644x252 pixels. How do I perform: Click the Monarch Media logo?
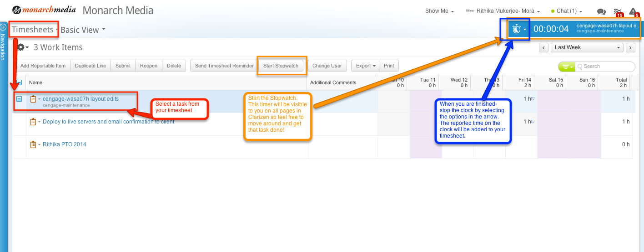point(44,10)
